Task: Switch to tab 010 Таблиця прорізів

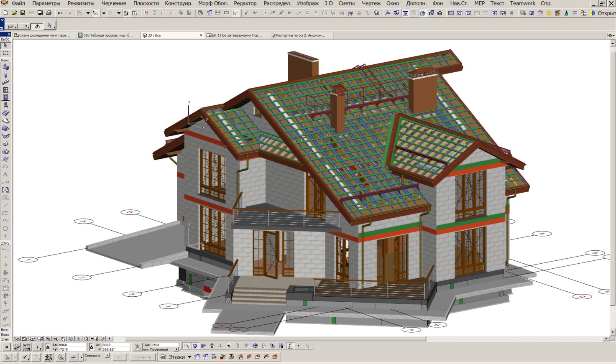Action: (x=108, y=36)
